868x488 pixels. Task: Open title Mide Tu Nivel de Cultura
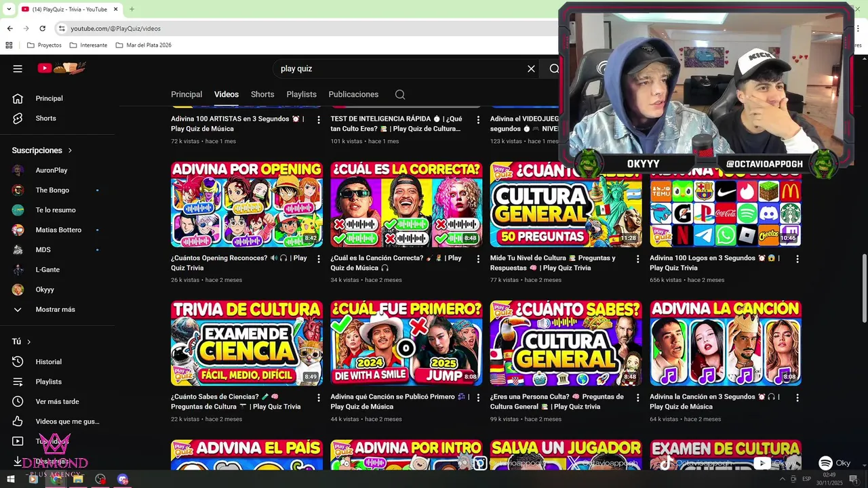click(x=553, y=263)
